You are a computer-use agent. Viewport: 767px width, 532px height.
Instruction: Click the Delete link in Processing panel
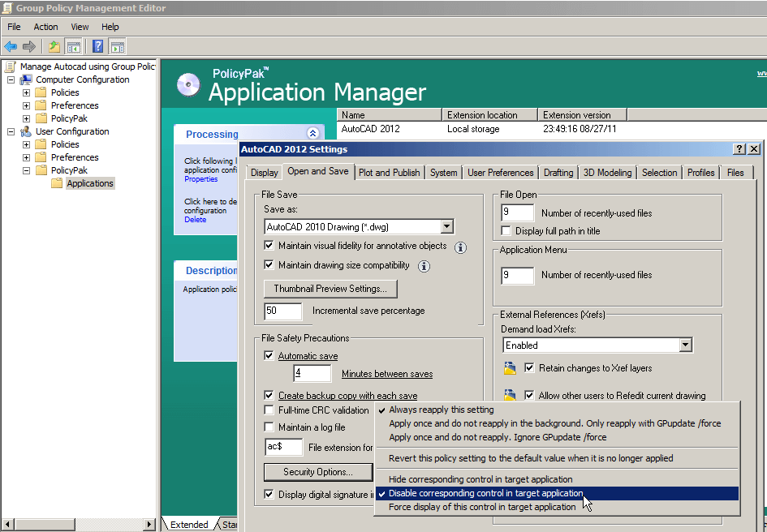click(195, 220)
